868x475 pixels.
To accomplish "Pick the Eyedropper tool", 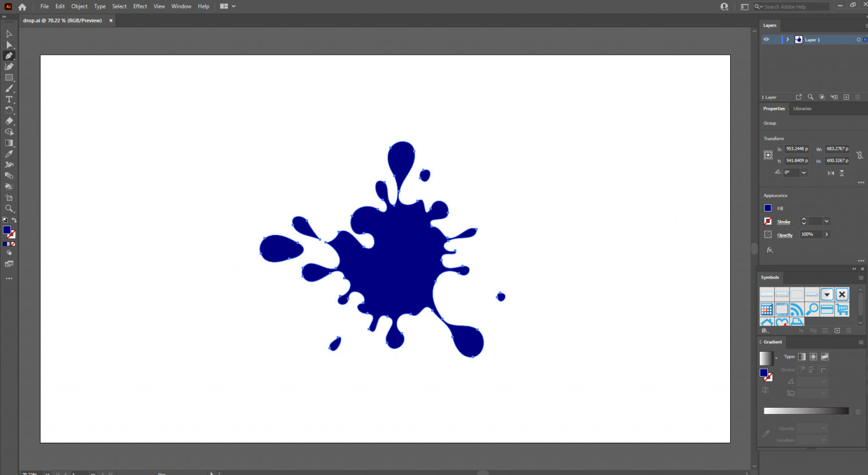I will [x=9, y=154].
